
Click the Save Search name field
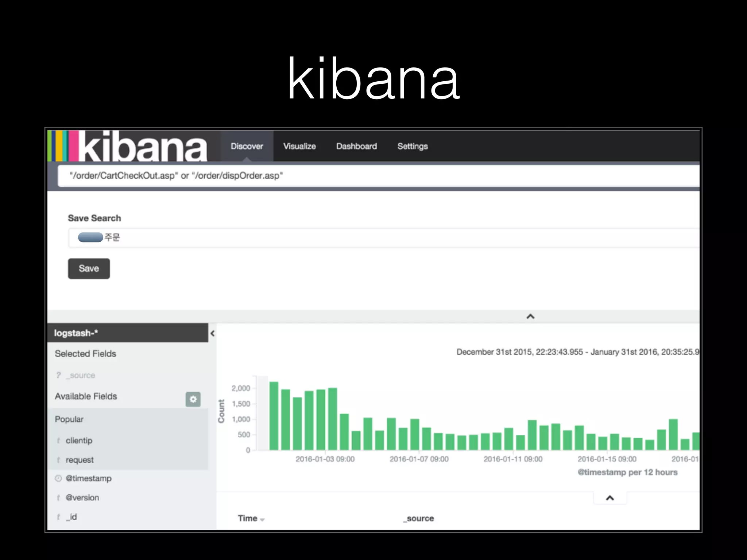coord(384,238)
